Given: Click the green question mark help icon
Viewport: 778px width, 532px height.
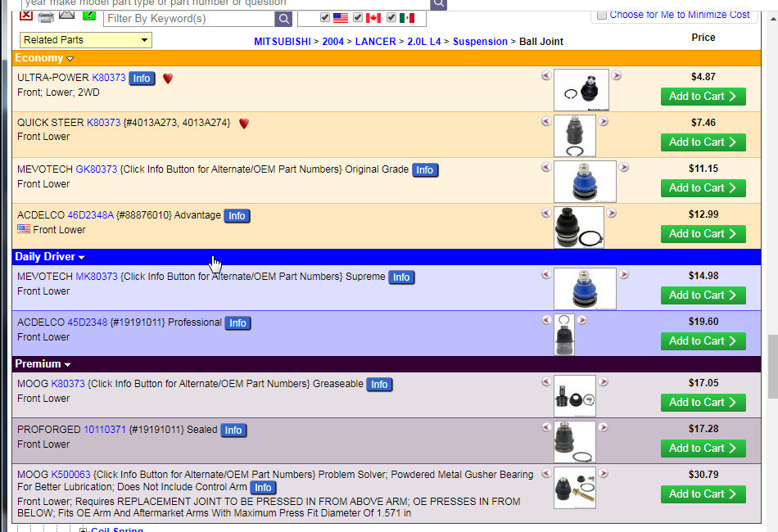Looking at the screenshot, I should click(x=89, y=16).
